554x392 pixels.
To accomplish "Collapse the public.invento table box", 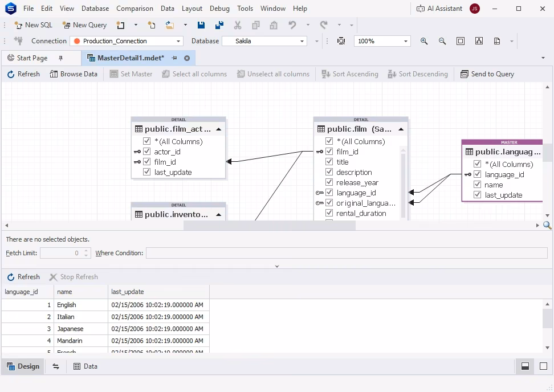I will pyautogui.click(x=219, y=215).
